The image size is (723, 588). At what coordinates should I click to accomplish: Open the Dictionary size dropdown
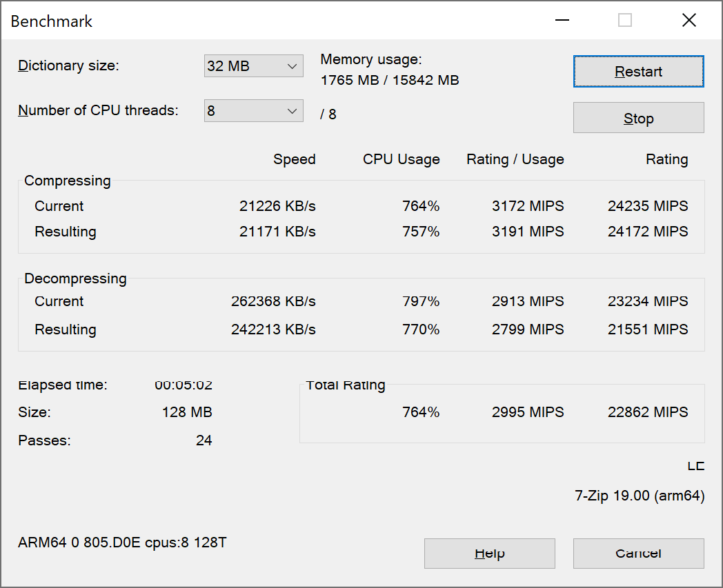(254, 66)
